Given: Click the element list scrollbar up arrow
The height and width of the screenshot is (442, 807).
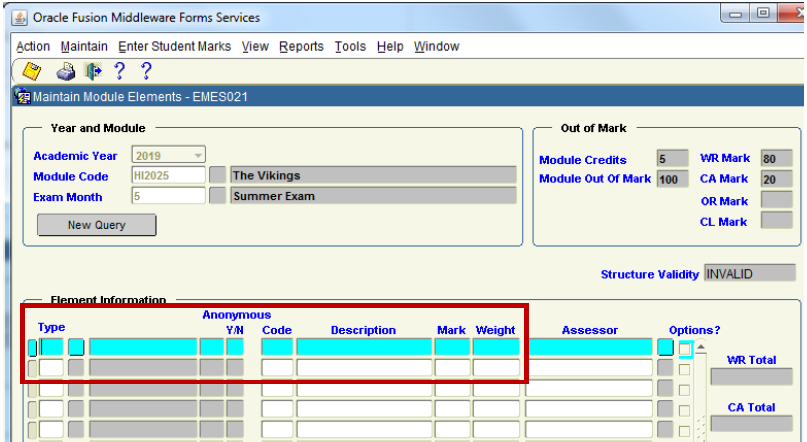Looking at the screenshot, I should [700, 347].
